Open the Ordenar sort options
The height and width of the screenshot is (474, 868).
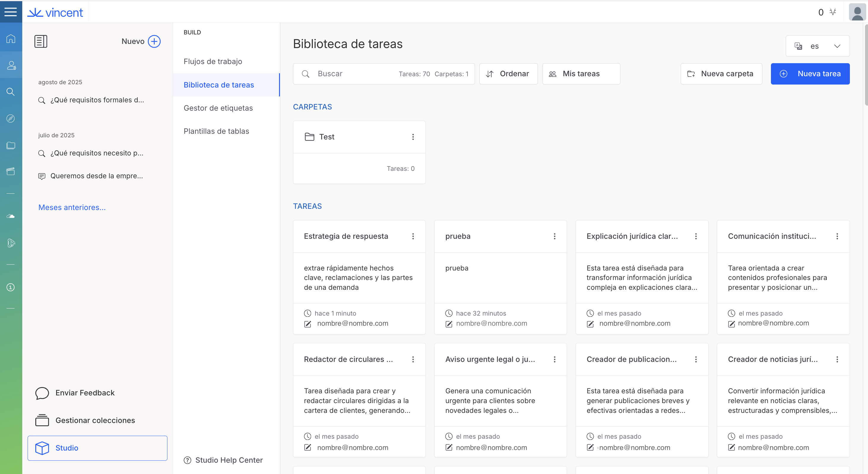pos(508,74)
